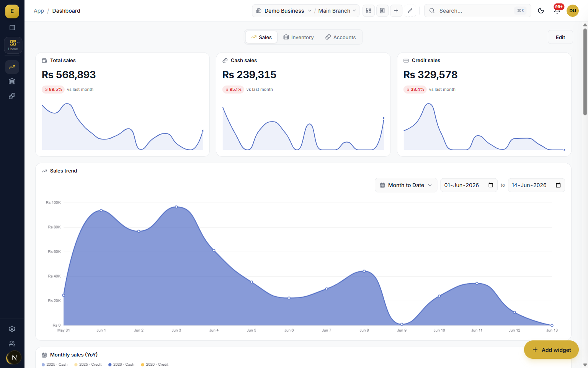
Task: Expand the Demo Business selector
Action: 284,11
